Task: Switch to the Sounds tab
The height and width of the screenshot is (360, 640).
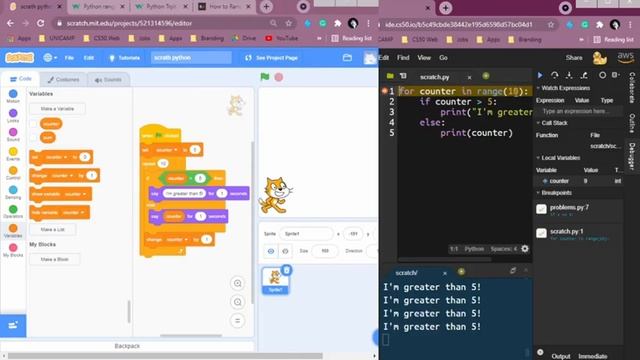Action: click(x=108, y=80)
